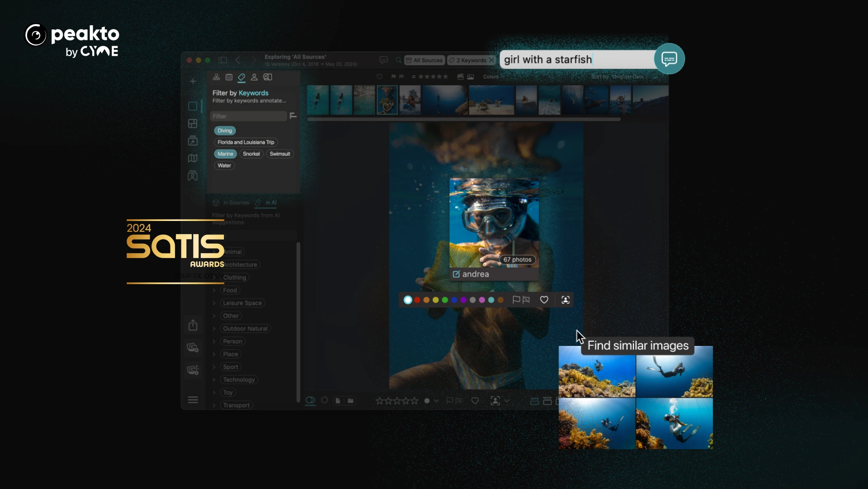Click the sort keywords list icon
868x489 pixels.
click(293, 116)
